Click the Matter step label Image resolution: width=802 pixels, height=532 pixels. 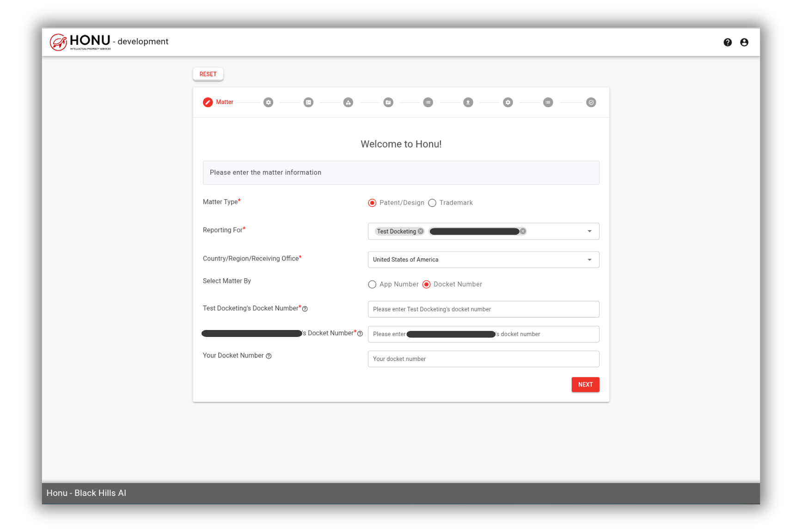[225, 102]
